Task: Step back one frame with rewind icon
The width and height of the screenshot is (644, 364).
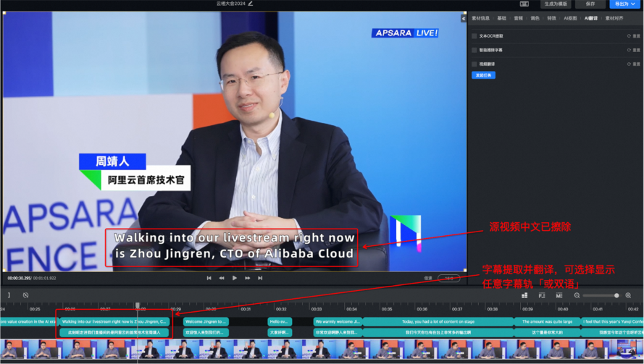Action: [222, 278]
